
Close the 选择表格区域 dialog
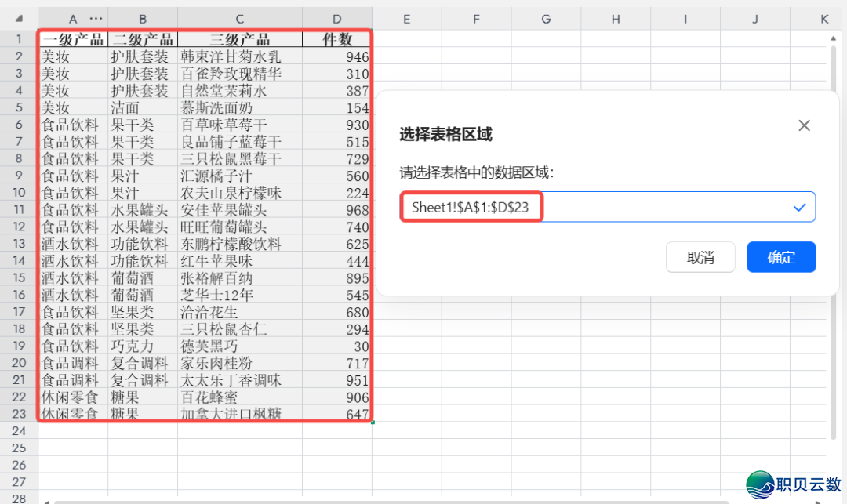(x=804, y=125)
